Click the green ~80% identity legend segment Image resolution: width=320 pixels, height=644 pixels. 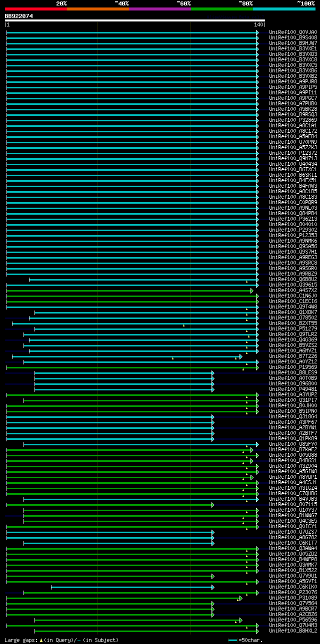221,9
